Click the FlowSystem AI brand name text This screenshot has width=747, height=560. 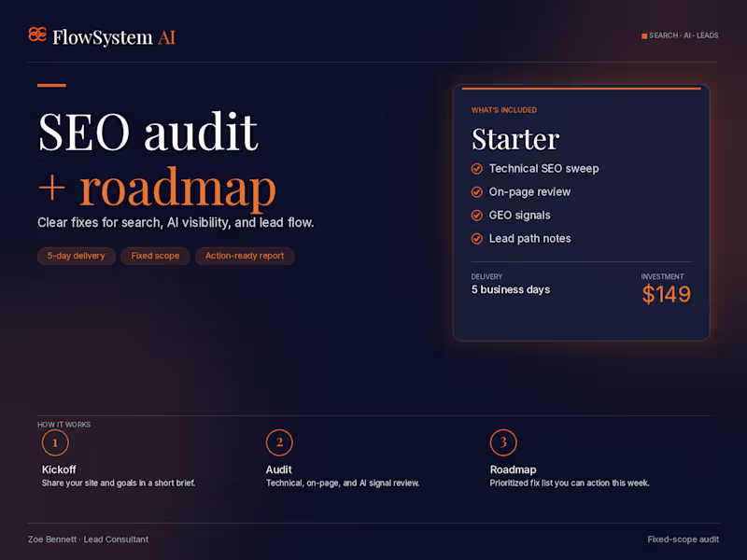coord(114,37)
